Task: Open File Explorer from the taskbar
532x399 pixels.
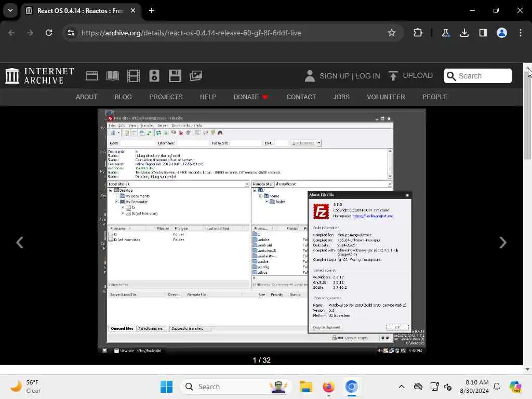Action: tap(305, 387)
